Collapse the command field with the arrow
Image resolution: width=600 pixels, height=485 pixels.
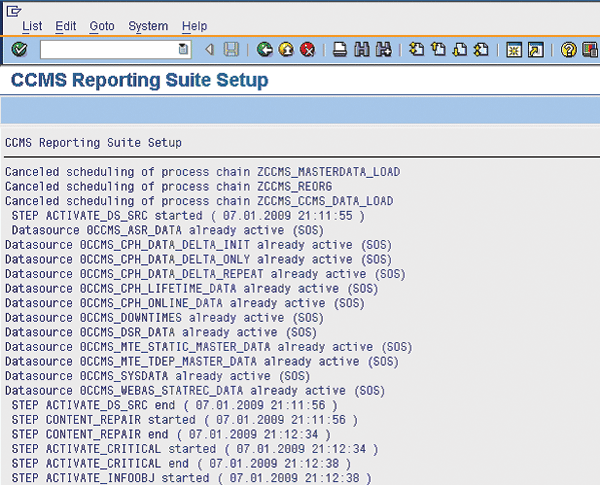click(209, 49)
